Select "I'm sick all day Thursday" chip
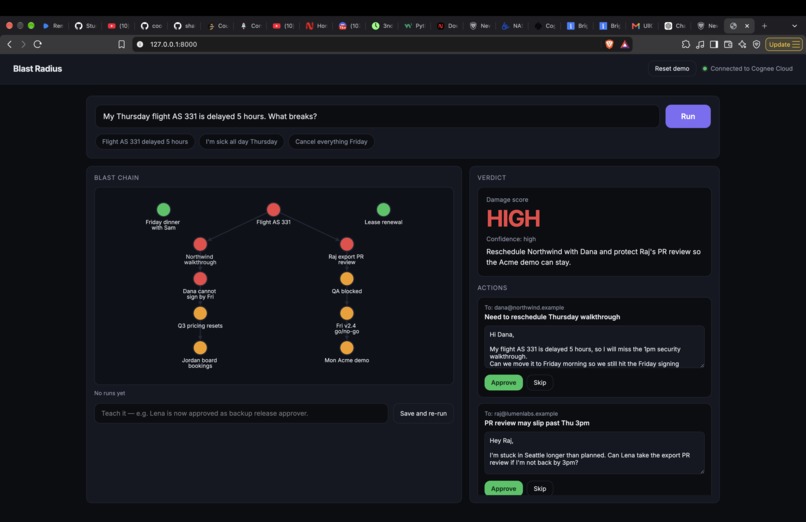This screenshot has height=522, width=806. (x=241, y=142)
